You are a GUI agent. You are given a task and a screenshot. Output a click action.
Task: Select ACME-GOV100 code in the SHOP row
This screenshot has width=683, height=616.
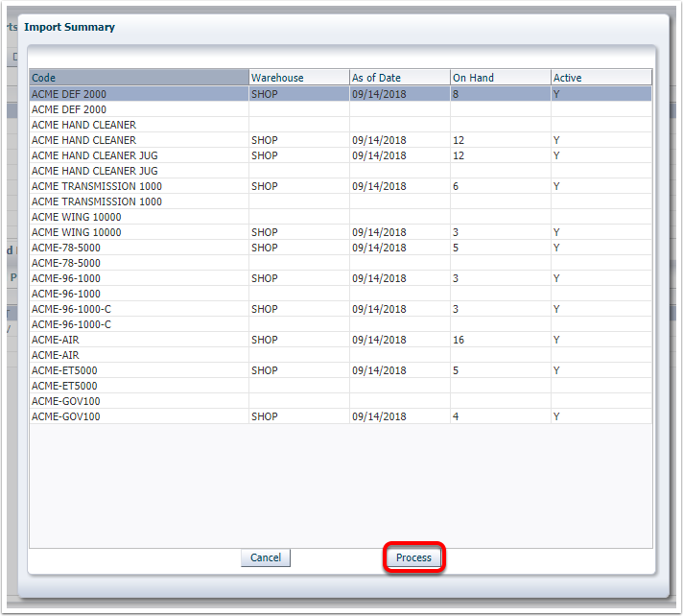point(139,416)
